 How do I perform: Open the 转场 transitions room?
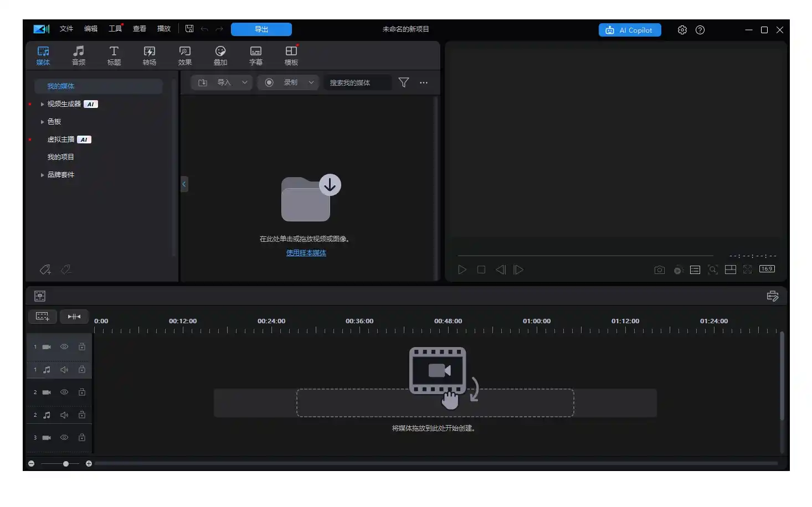click(149, 55)
